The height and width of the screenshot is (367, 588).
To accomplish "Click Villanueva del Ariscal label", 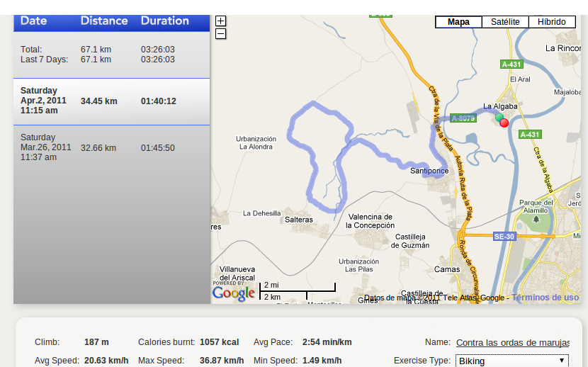I will [x=237, y=273].
